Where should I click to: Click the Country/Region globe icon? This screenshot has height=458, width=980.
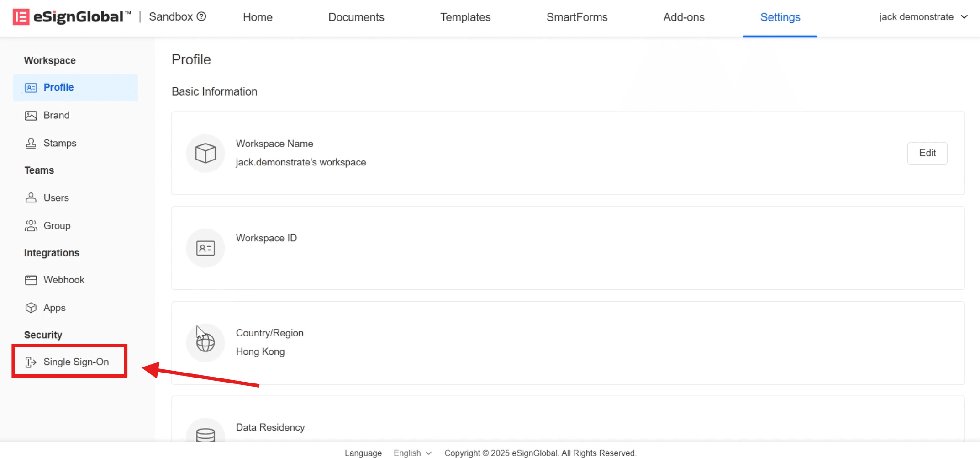click(205, 343)
